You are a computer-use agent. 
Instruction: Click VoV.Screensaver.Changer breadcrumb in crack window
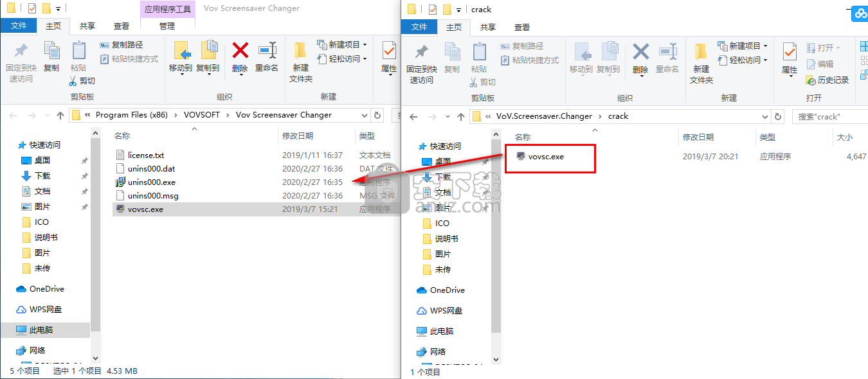544,116
